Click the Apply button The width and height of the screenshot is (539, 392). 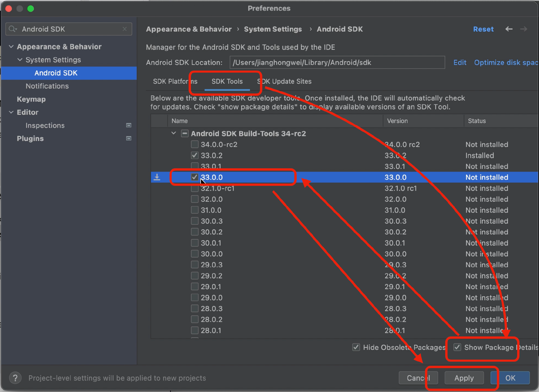(x=464, y=378)
